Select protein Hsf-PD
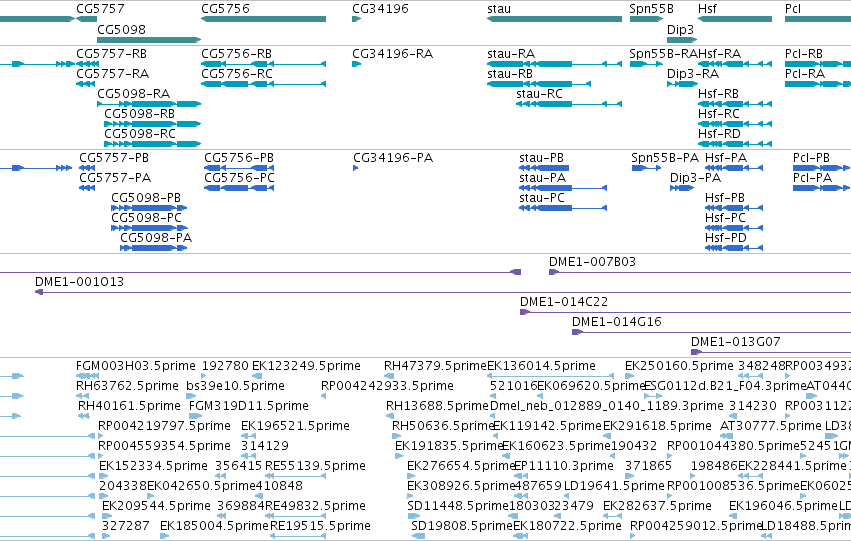 [x=725, y=238]
